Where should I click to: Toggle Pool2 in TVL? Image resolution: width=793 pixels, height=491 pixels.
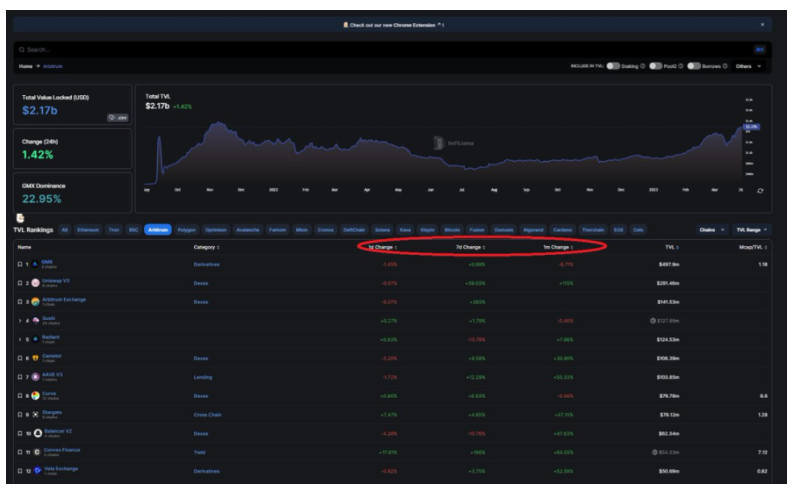655,66
